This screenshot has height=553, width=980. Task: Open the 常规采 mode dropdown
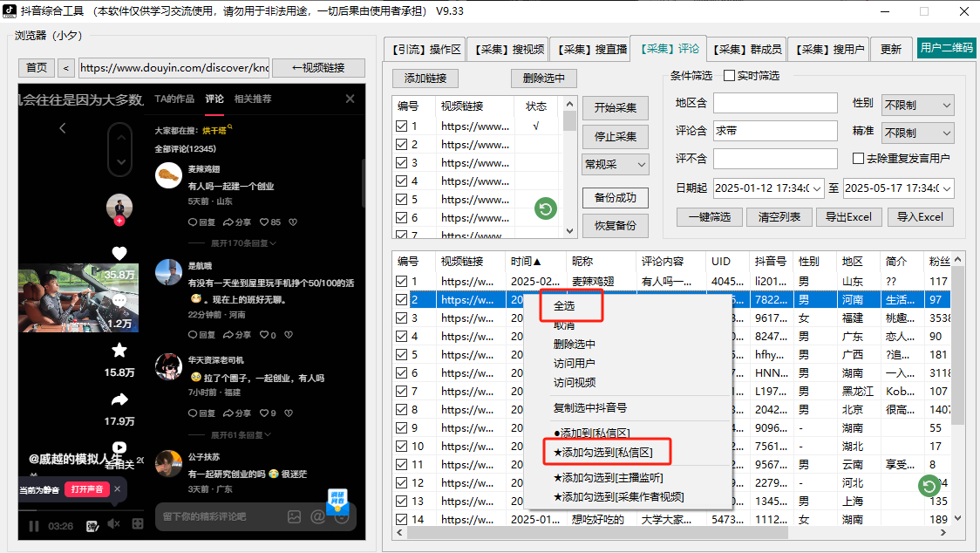(x=615, y=164)
